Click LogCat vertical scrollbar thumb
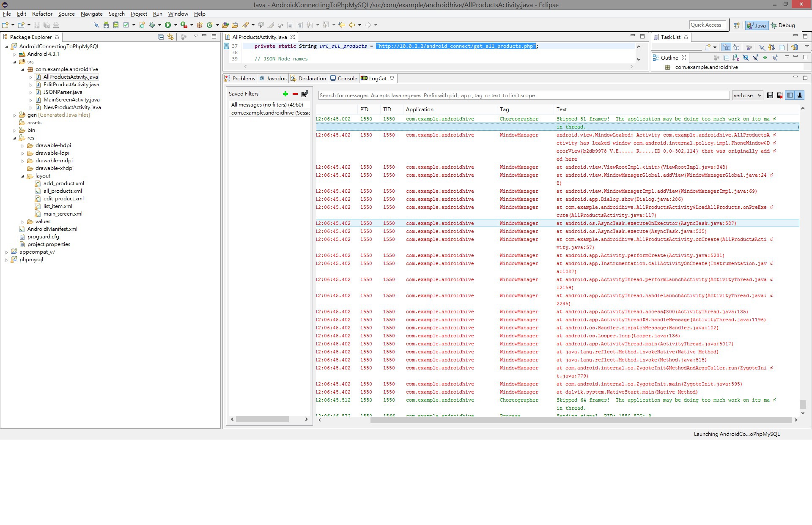 (x=803, y=405)
